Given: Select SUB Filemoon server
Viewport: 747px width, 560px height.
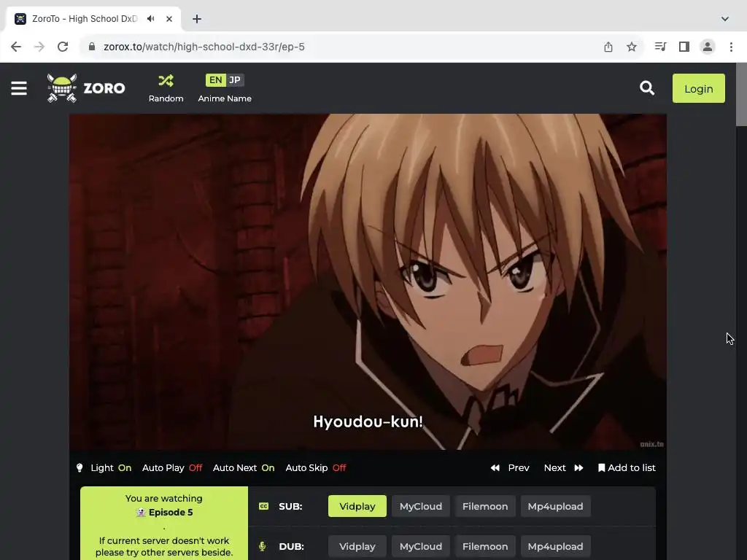Looking at the screenshot, I should click(x=485, y=506).
